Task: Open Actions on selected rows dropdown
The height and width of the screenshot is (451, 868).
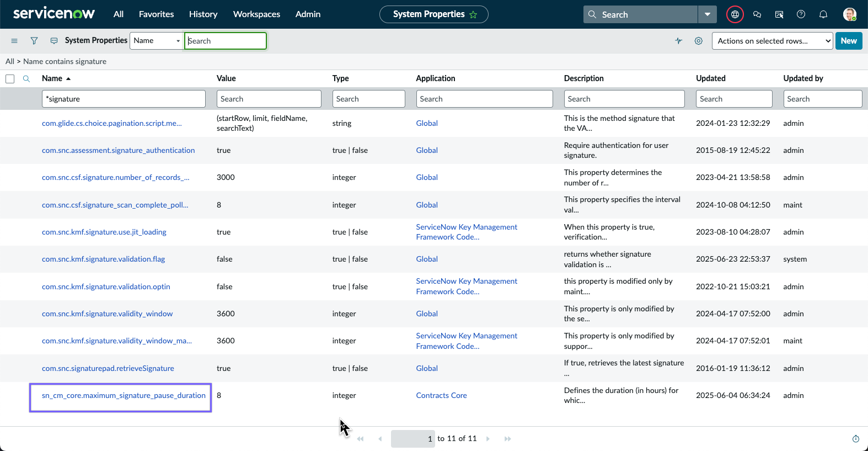Action: tap(772, 41)
